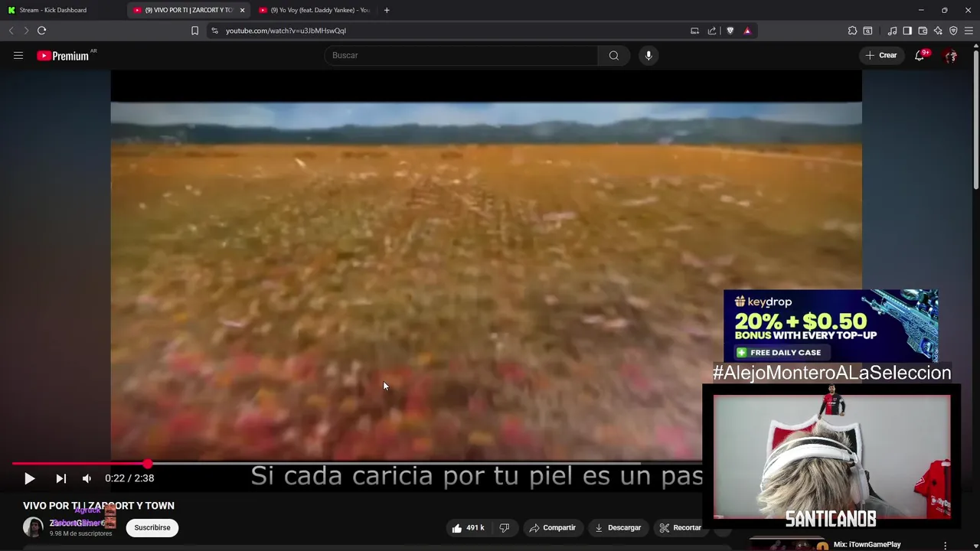Go back in browser history
This screenshot has height=551, width=980.
click(11, 31)
